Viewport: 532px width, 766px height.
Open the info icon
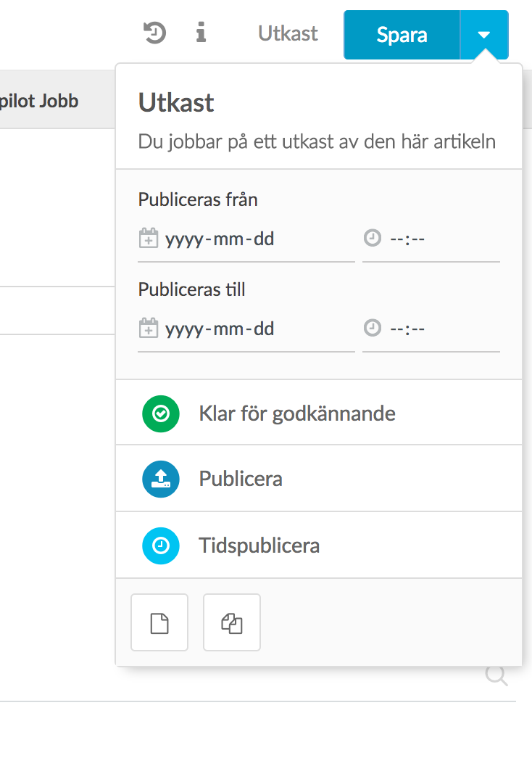point(201,33)
